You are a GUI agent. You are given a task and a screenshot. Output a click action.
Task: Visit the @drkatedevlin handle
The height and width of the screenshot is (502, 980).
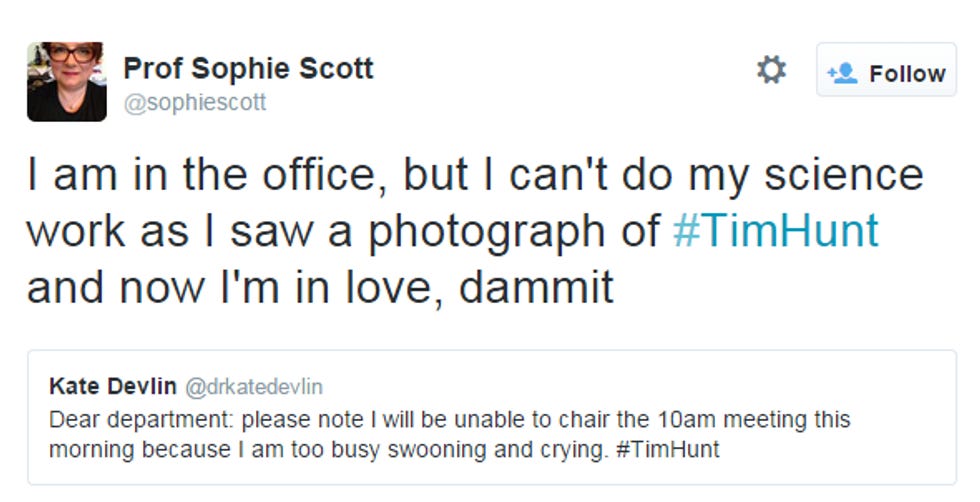pyautogui.click(x=254, y=387)
